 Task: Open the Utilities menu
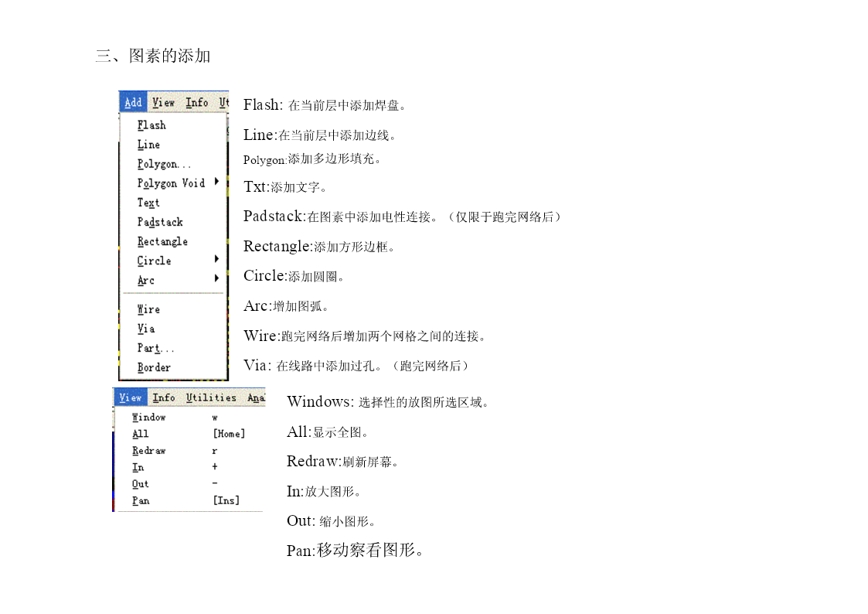(x=211, y=397)
